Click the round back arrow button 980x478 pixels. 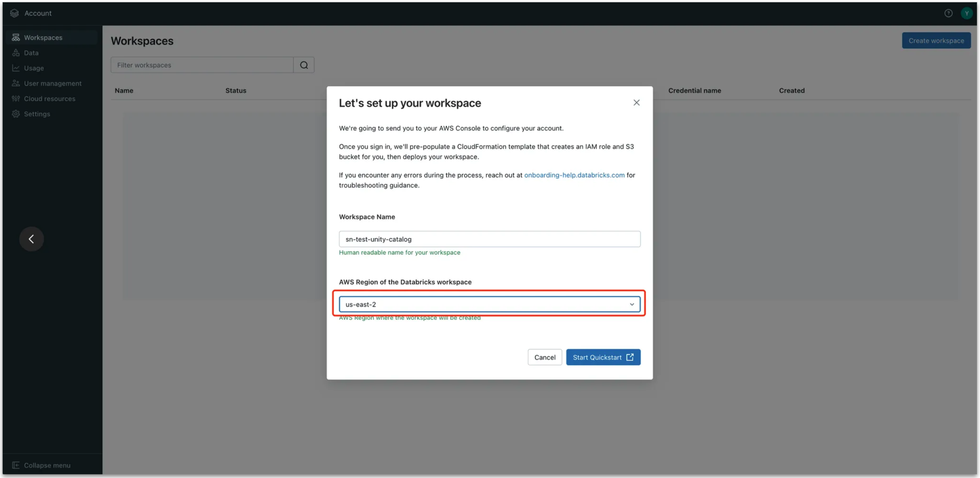click(x=31, y=239)
